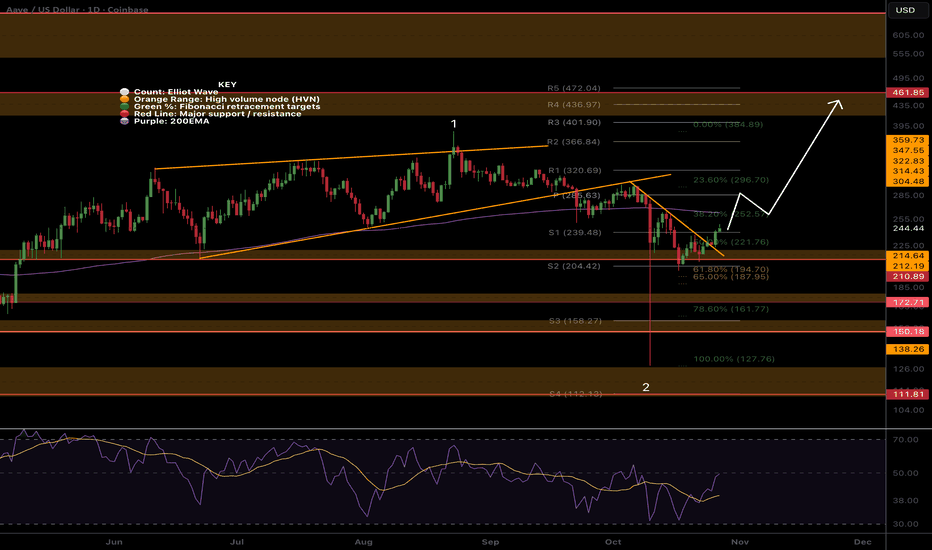Click the Nov date on the time axis
The image size is (932, 550).
click(x=738, y=540)
